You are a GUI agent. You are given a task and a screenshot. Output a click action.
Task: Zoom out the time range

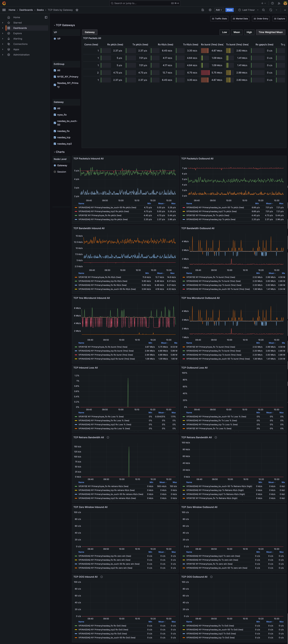[263, 10]
